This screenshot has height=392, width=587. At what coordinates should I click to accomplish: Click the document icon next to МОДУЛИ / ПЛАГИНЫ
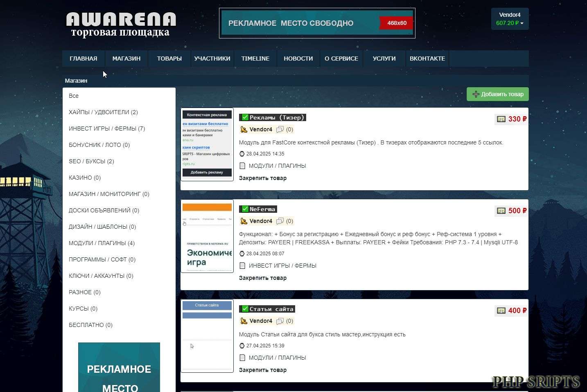242,166
